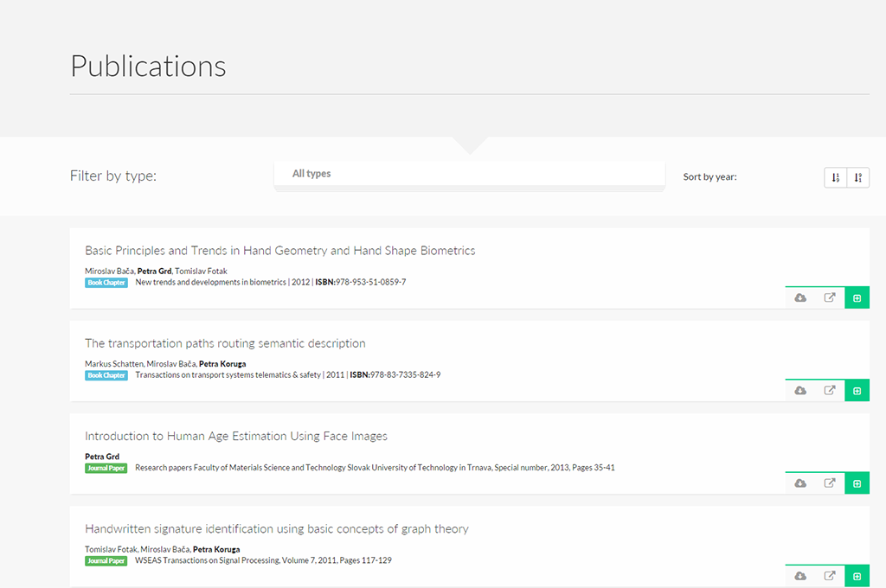Download Human Age Estimation paper

[800, 483]
